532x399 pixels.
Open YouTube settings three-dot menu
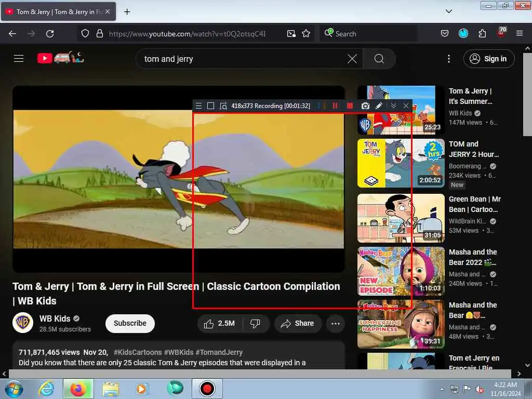[x=448, y=59]
